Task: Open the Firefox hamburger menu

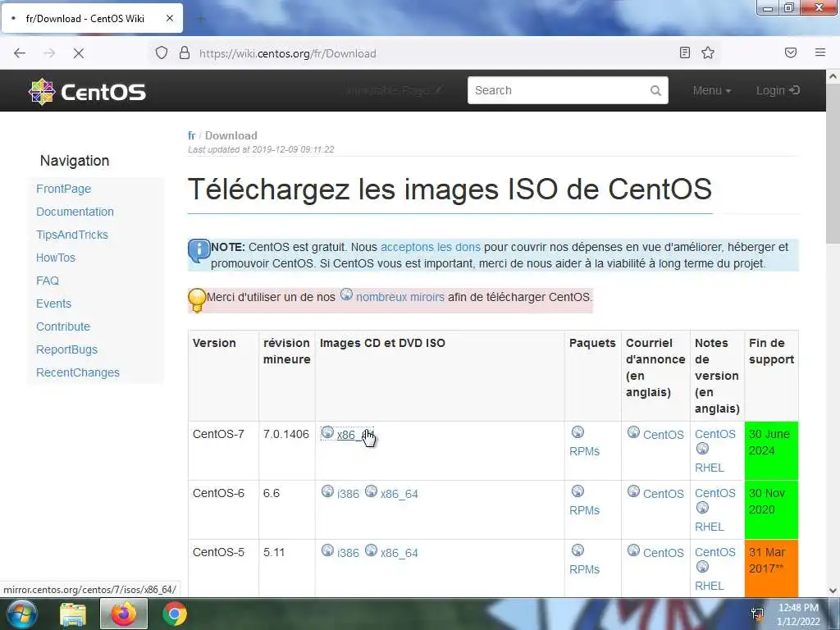Action: [820, 52]
